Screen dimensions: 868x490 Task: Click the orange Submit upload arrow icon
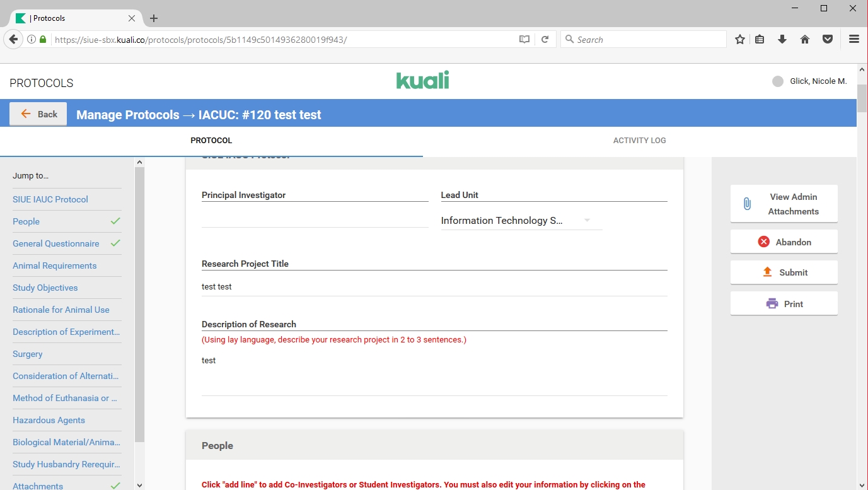click(767, 272)
